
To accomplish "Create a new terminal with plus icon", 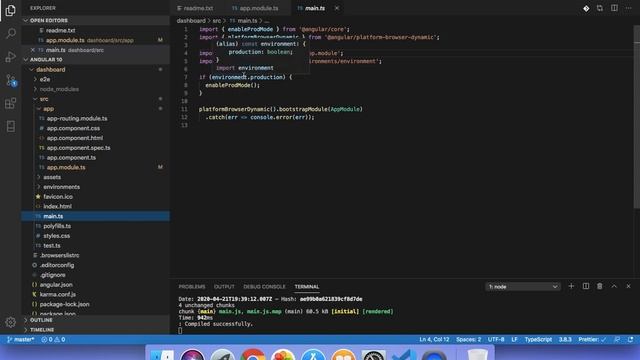I will tap(571, 287).
